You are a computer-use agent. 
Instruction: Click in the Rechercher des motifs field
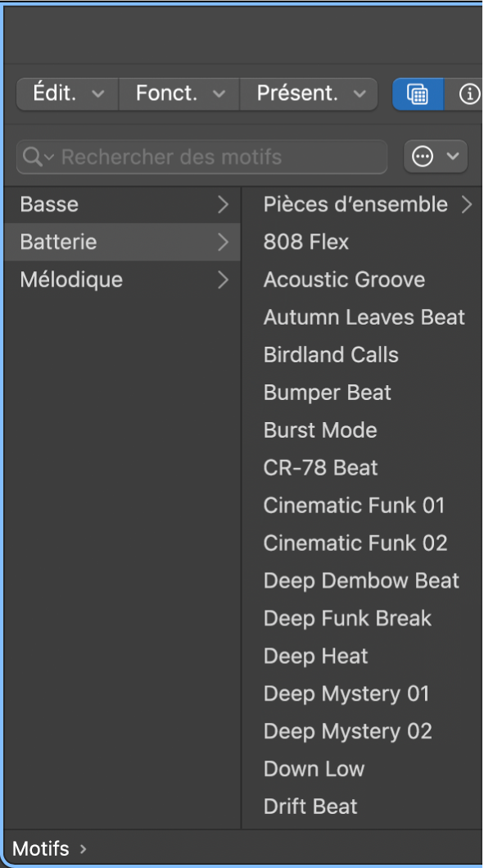(x=202, y=157)
